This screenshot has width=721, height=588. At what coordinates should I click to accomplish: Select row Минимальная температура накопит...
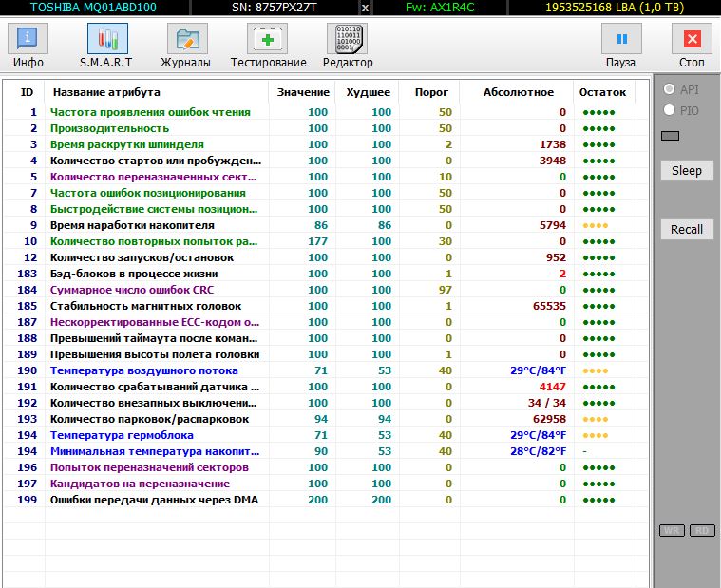324,451
